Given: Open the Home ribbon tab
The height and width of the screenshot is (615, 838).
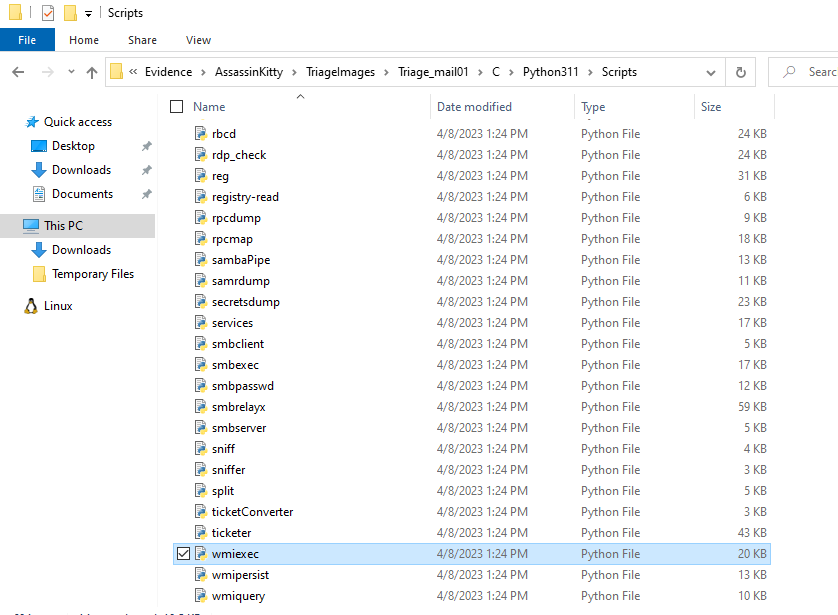Looking at the screenshot, I should tap(84, 40).
